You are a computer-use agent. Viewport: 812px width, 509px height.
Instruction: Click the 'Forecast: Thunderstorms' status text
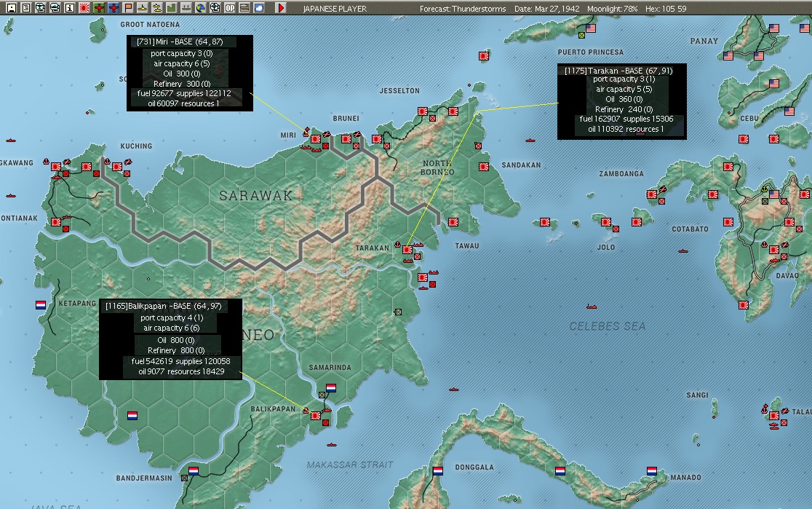[x=463, y=9]
